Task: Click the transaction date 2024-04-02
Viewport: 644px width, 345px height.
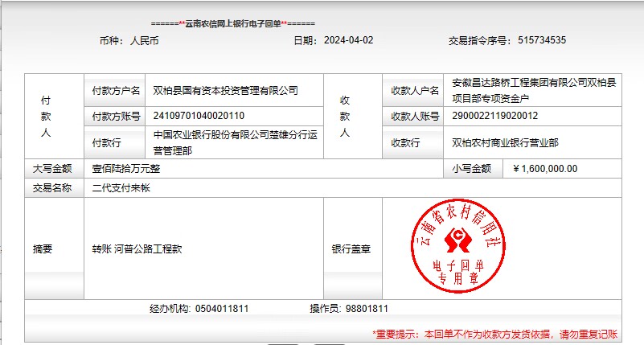Action: click(x=348, y=40)
